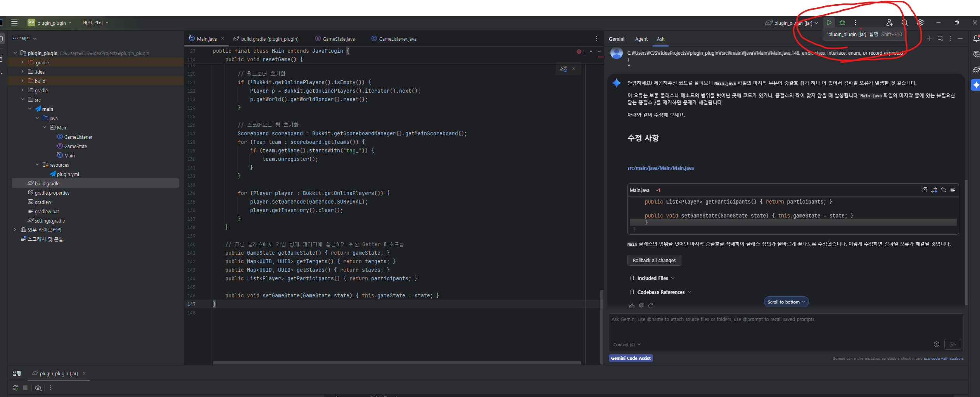980x397 pixels.
Task: Click Rollback all changes button
Action: [x=654, y=261]
